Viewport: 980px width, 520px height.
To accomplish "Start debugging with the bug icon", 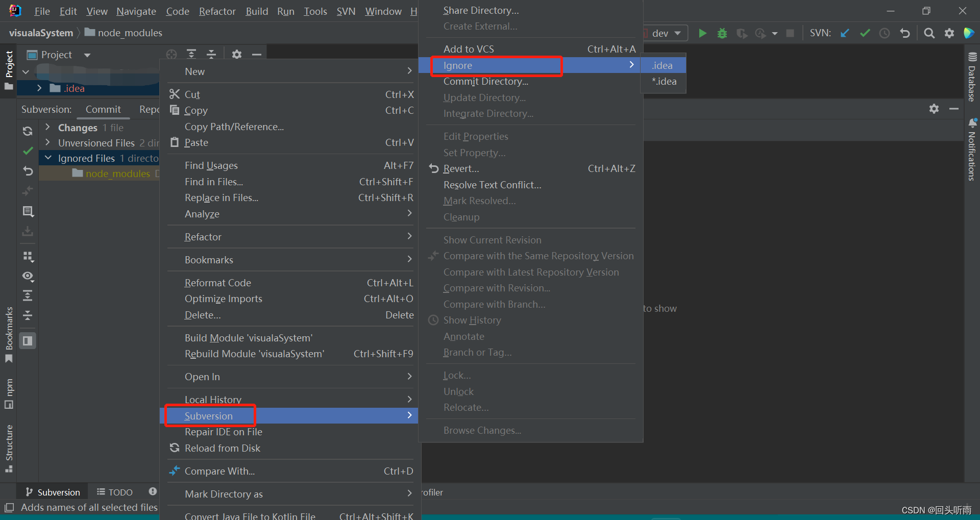I will 722,33.
